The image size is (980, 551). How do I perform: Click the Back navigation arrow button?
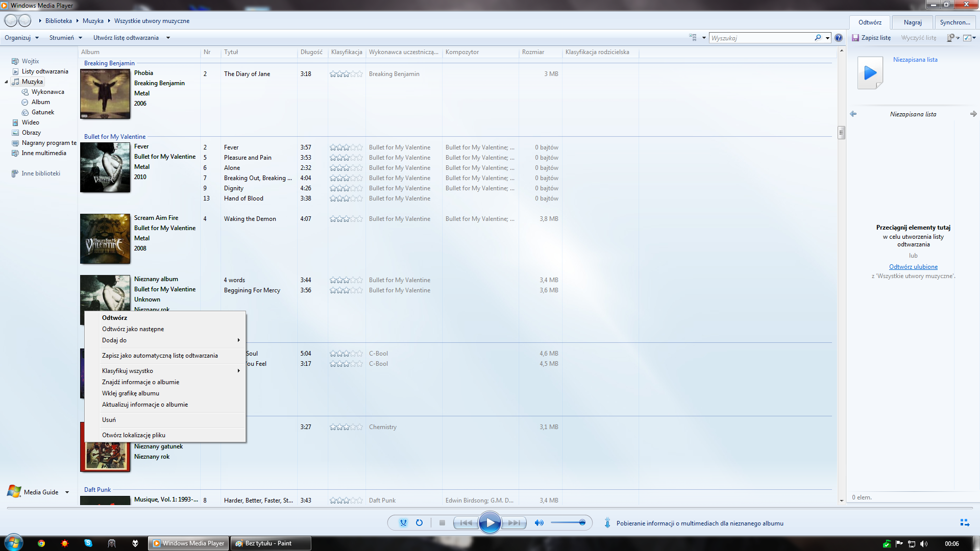(x=11, y=21)
